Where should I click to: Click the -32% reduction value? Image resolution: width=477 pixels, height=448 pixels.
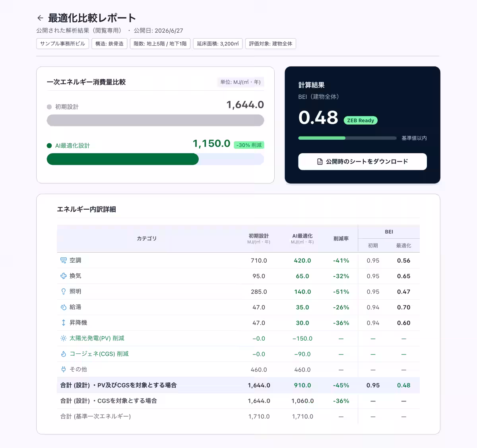click(x=341, y=276)
